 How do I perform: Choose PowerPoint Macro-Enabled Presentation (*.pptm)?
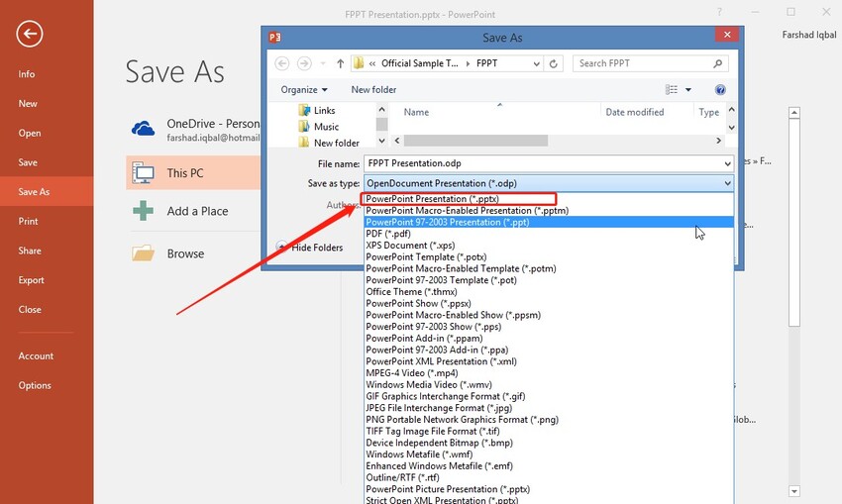pyautogui.click(x=548, y=210)
